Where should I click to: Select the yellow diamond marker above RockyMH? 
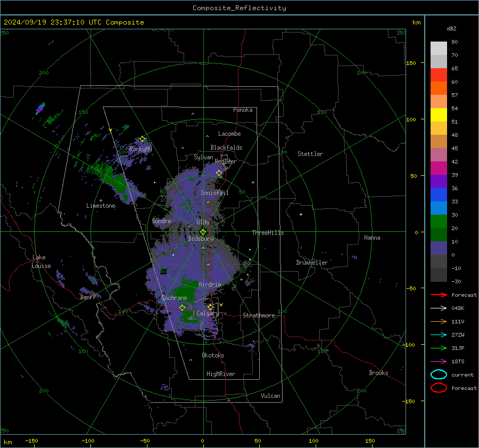[142, 139]
